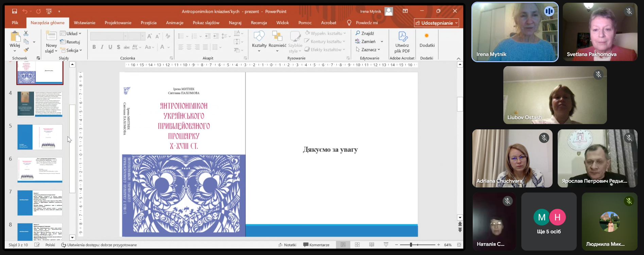This screenshot has height=255, width=644.
Task: Toggle bold formatting button
Action: coord(94,47)
